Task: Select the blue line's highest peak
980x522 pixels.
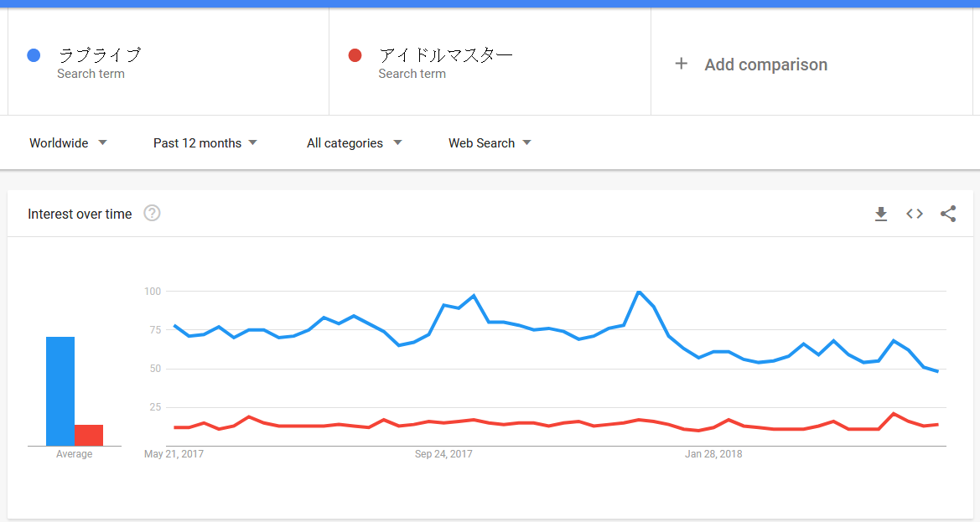Action: pos(638,292)
